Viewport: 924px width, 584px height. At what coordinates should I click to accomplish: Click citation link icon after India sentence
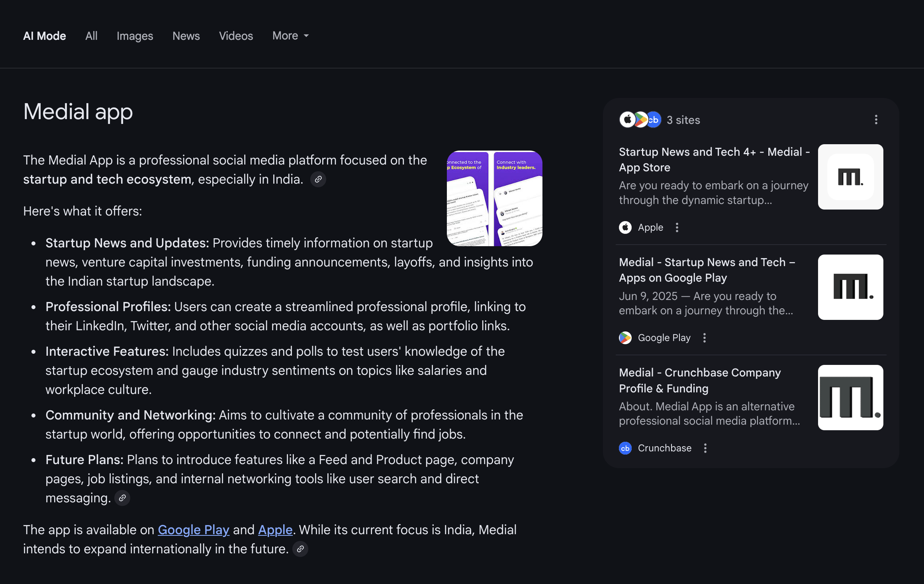pos(318,179)
